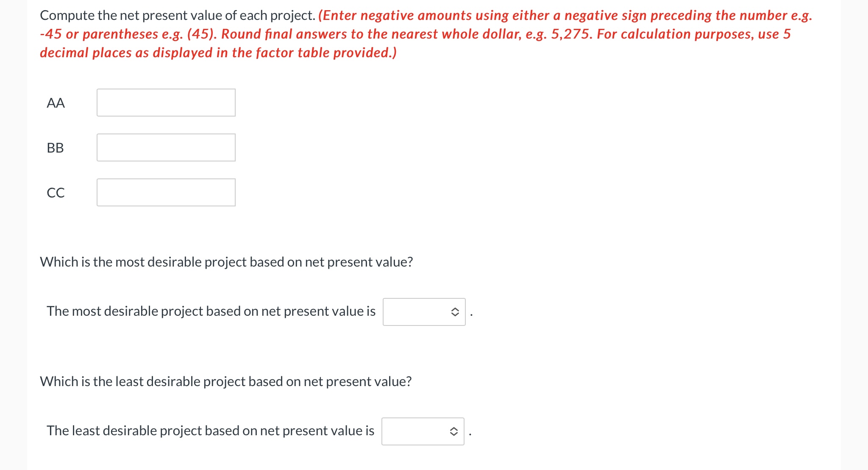Click the AA project label
This screenshot has width=868, height=470.
[56, 102]
